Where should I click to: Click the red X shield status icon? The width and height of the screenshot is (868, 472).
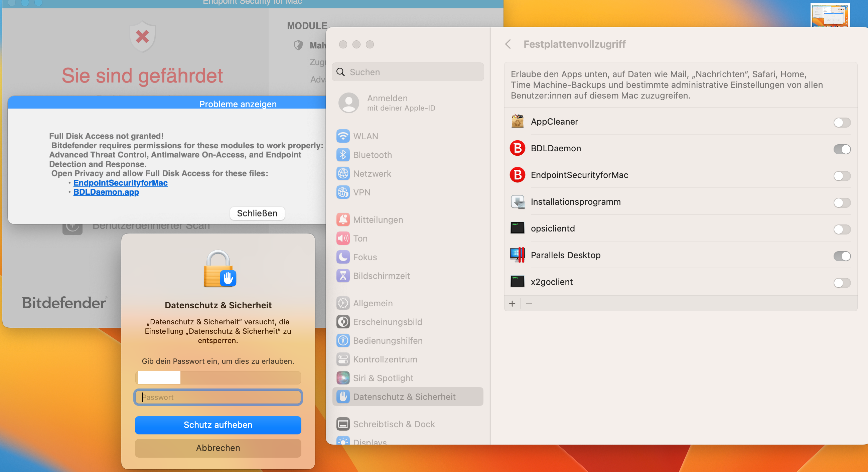[143, 36]
